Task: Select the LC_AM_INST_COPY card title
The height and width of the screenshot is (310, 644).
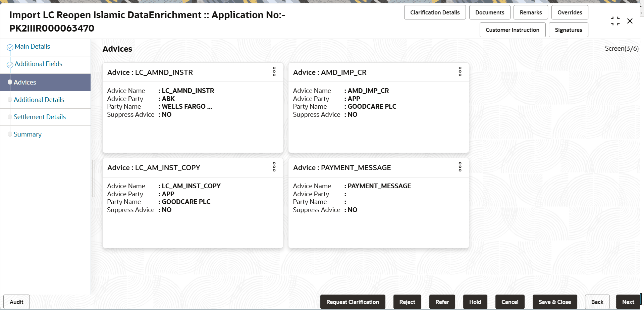Action: (154, 168)
